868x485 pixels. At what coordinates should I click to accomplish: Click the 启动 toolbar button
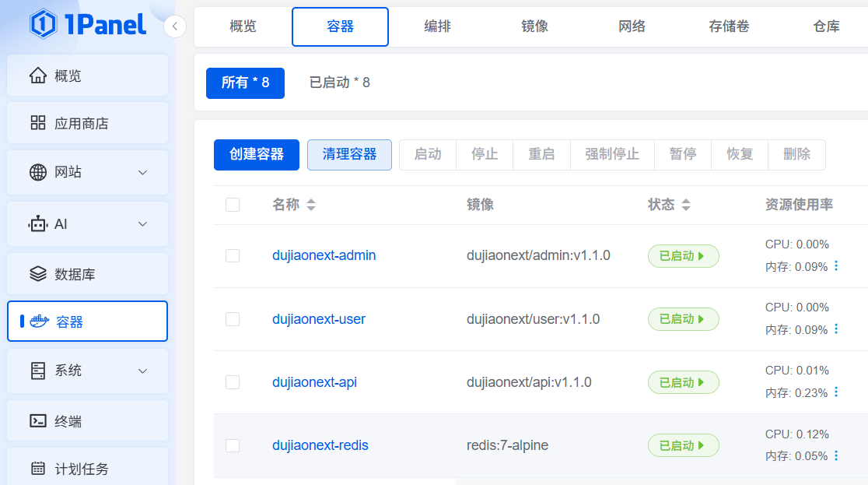point(428,155)
